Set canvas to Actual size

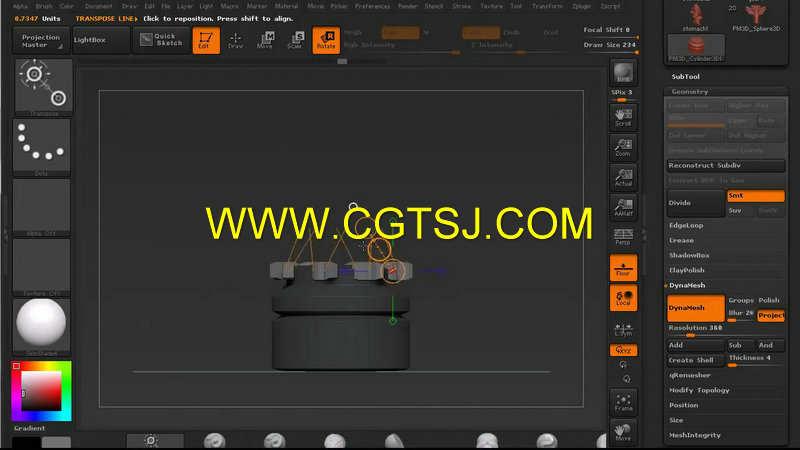(x=623, y=178)
